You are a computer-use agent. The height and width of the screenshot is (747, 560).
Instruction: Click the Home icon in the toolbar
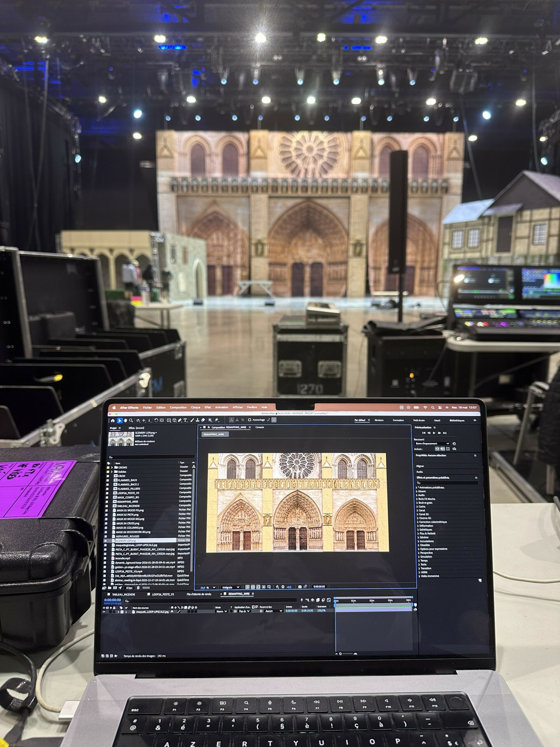113,421
